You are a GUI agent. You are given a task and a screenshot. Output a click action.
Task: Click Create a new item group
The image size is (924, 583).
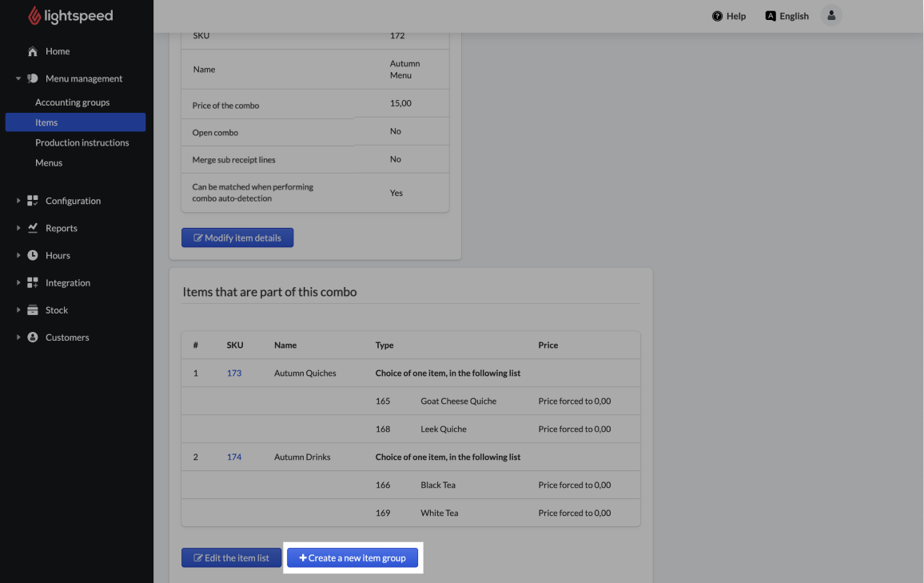coord(352,558)
